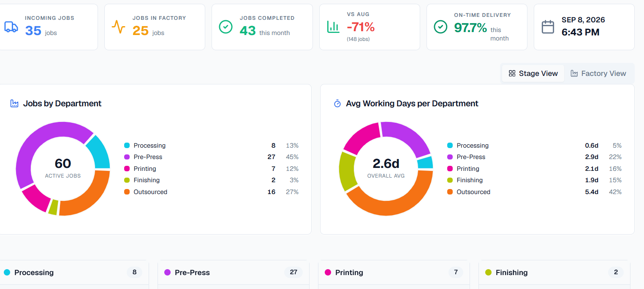The image size is (644, 289).
Task: Click the 7 count badge on Printing column
Action: coord(456,272)
